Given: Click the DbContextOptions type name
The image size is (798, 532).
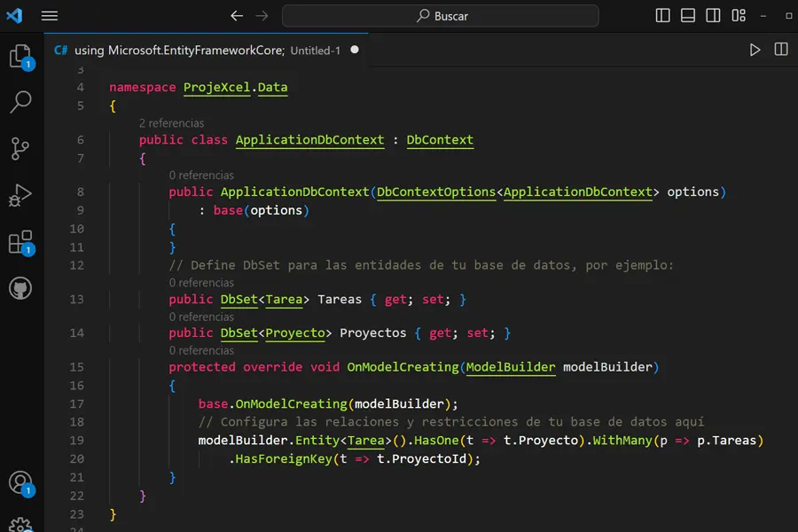Looking at the screenshot, I should (436, 192).
